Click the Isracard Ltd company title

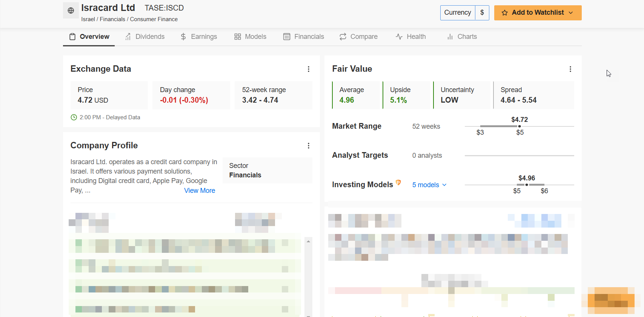(108, 8)
